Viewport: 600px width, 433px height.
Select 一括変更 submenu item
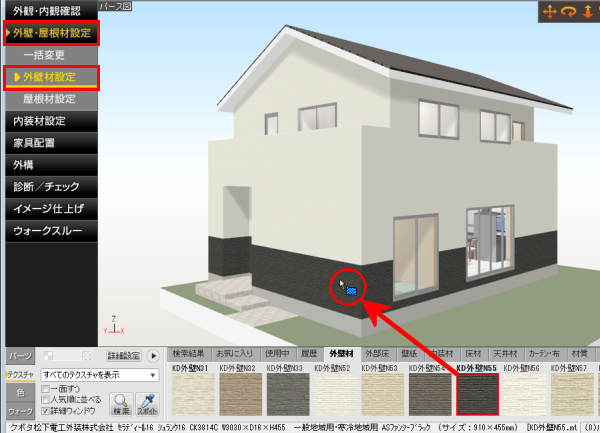52,55
